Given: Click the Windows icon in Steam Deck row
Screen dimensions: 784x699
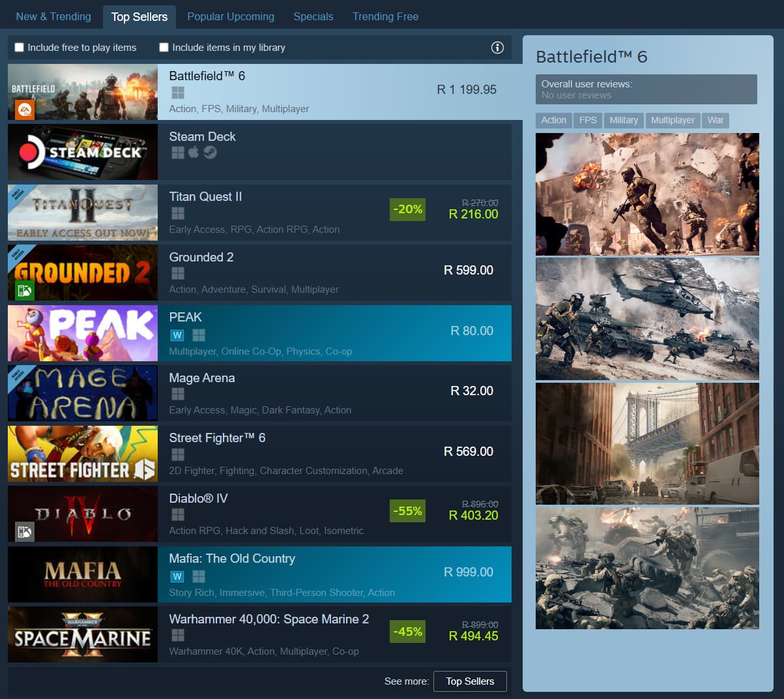Looking at the screenshot, I should pyautogui.click(x=178, y=153).
